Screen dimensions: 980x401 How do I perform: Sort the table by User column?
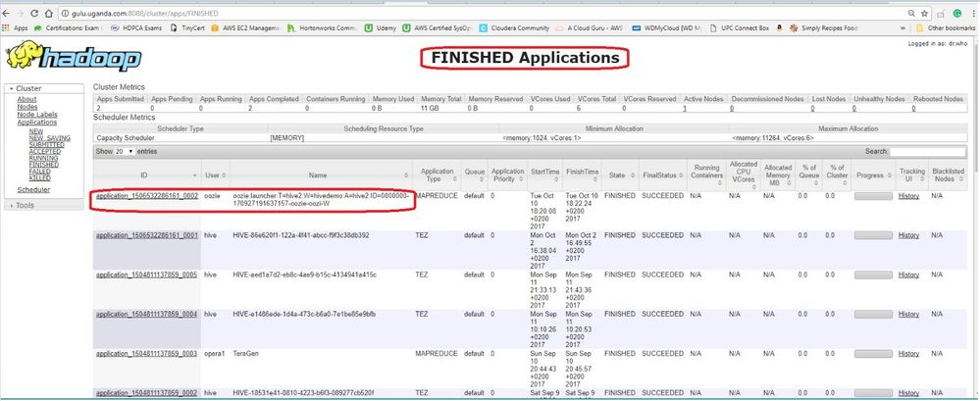pyautogui.click(x=216, y=175)
